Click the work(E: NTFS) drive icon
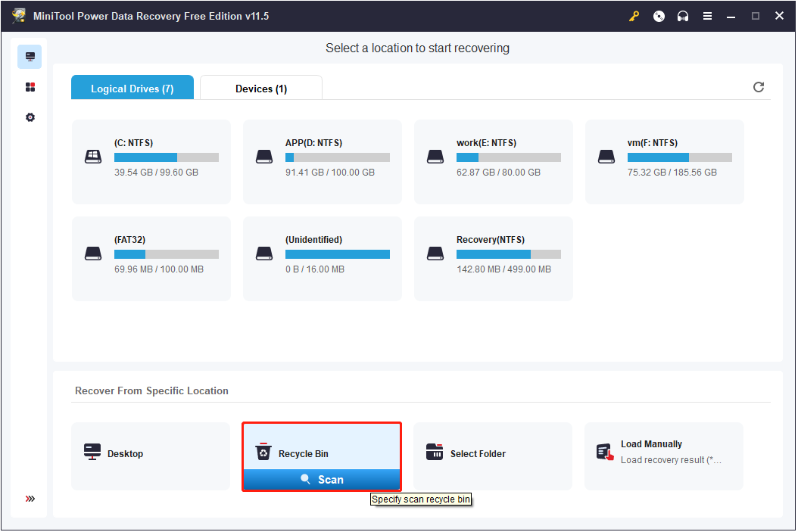This screenshot has width=798, height=532. pyautogui.click(x=435, y=157)
